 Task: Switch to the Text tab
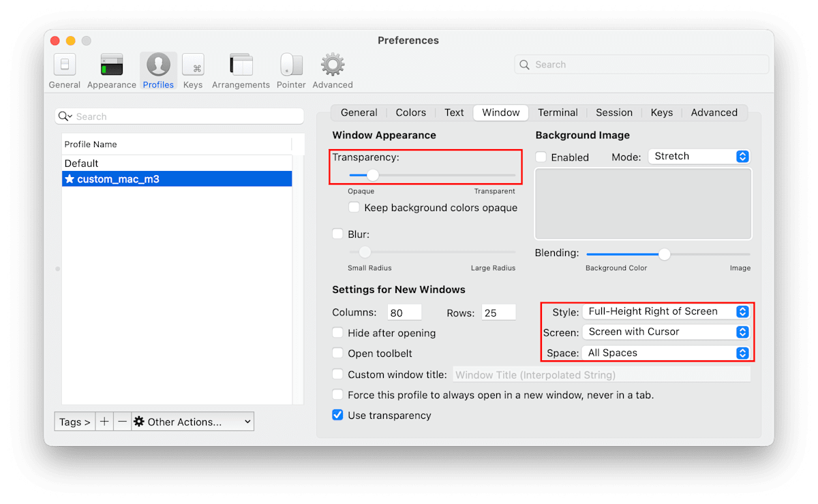tap(454, 112)
